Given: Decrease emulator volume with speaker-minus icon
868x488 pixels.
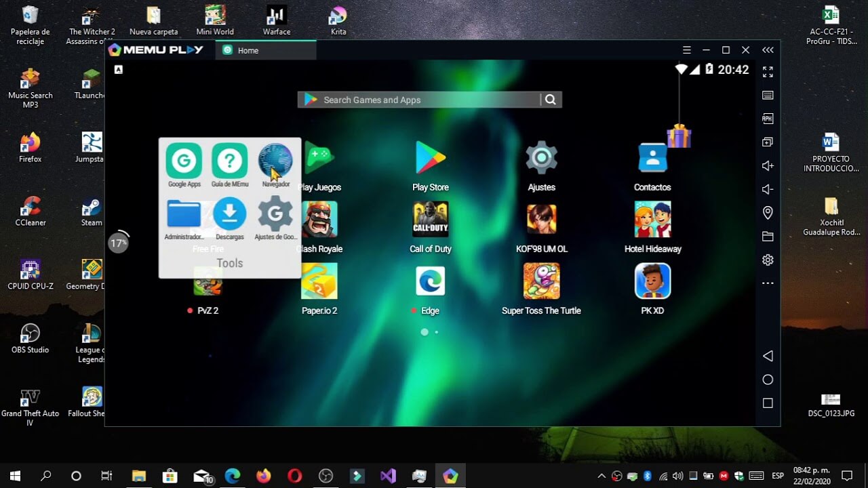Looking at the screenshot, I should [x=768, y=189].
